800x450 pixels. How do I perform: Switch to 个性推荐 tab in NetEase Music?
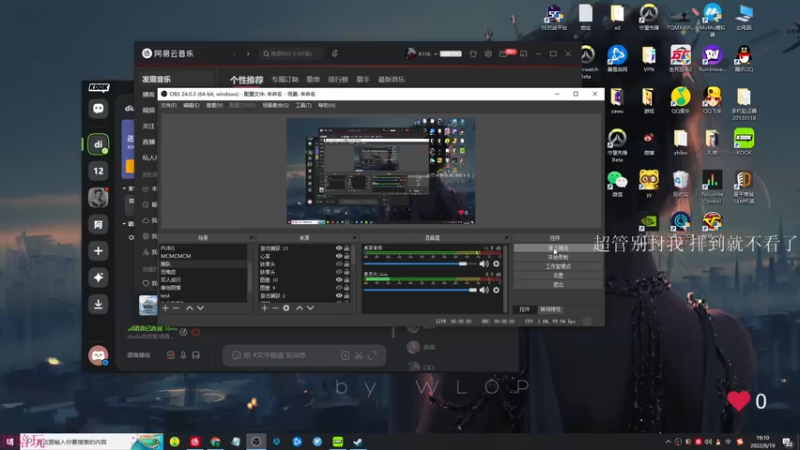(x=246, y=80)
